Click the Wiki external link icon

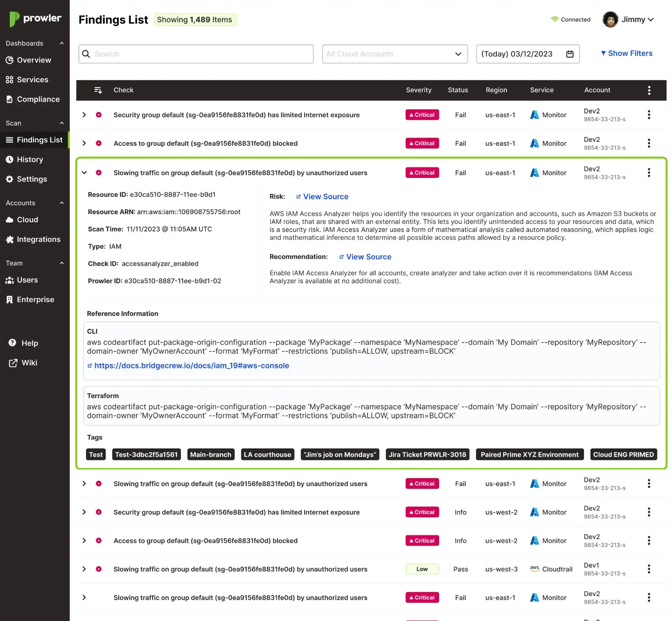[13, 363]
